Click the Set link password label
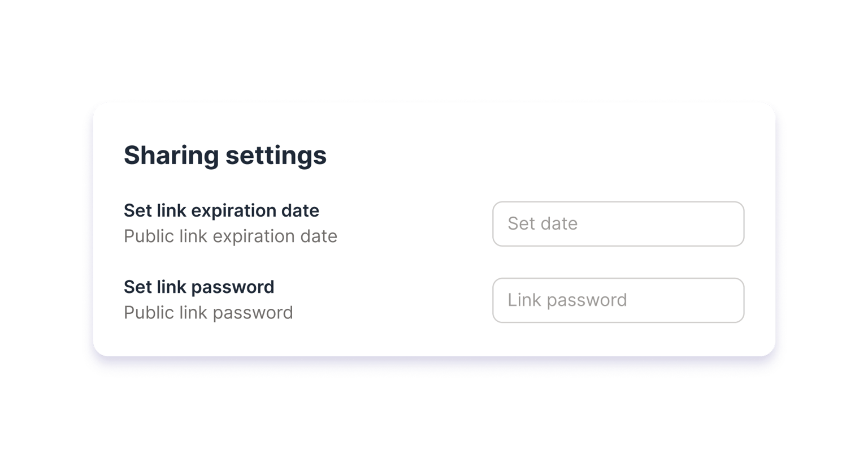868x457 pixels. [199, 287]
